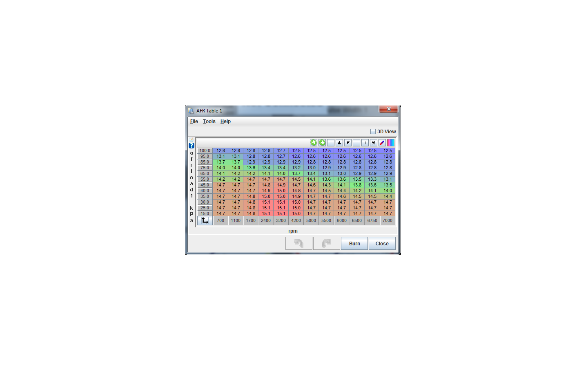Click the green up-arrow increase icon

(314, 143)
